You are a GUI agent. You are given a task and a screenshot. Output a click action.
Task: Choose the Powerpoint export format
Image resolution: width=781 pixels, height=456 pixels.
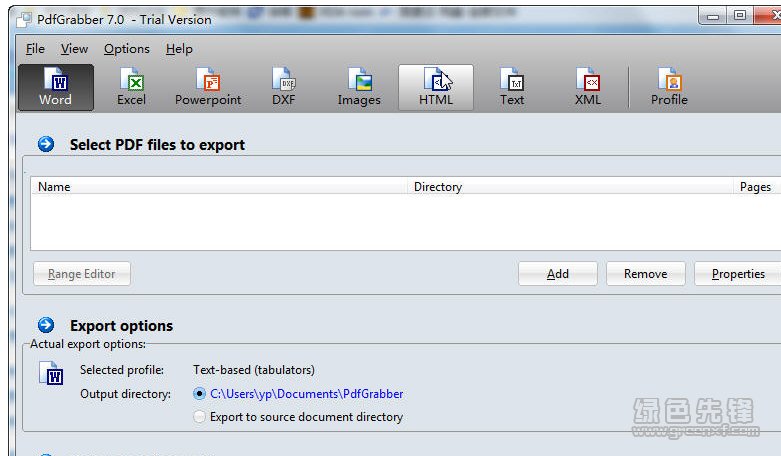click(x=208, y=88)
